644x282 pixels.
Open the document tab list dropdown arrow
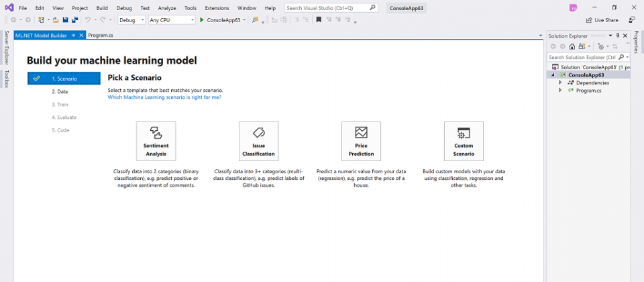[x=541, y=36]
